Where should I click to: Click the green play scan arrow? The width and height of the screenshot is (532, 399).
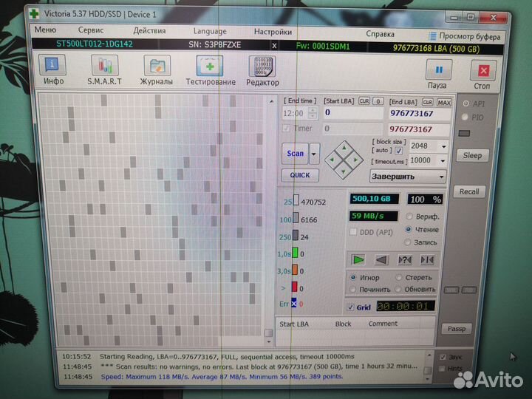[358, 259]
